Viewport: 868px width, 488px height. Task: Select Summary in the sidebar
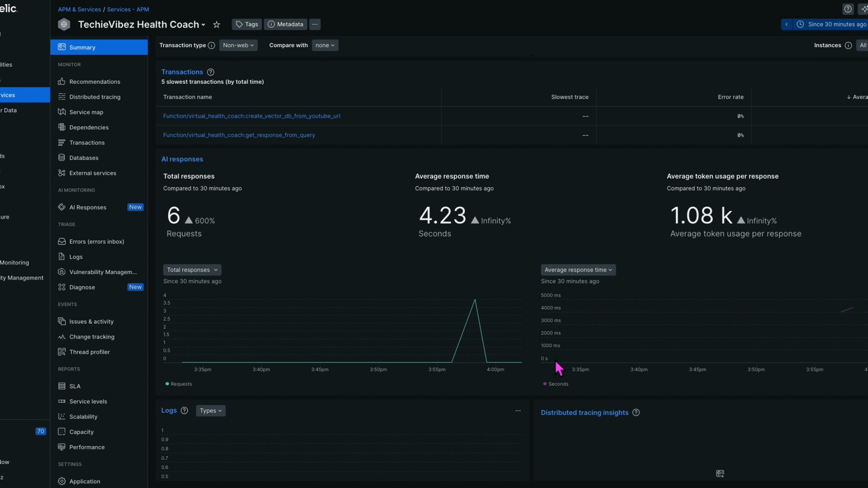[99, 47]
